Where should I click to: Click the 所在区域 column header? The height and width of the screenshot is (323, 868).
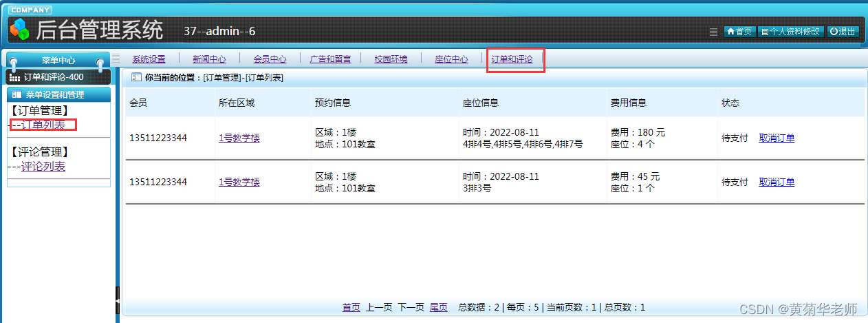point(237,103)
